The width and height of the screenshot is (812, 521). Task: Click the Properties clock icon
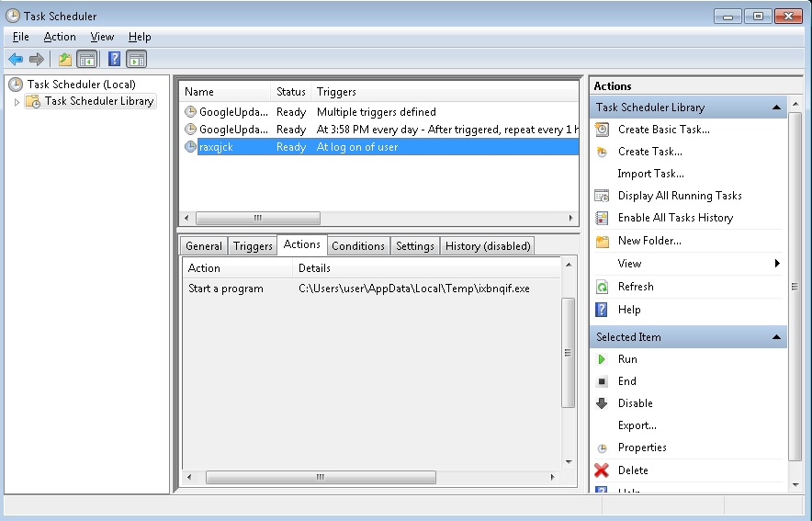[x=602, y=448]
